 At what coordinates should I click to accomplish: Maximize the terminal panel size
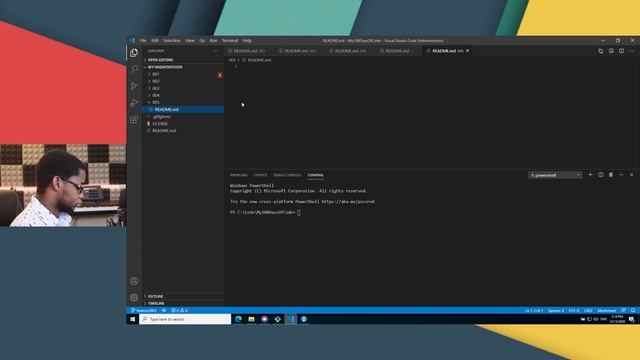[x=621, y=175]
